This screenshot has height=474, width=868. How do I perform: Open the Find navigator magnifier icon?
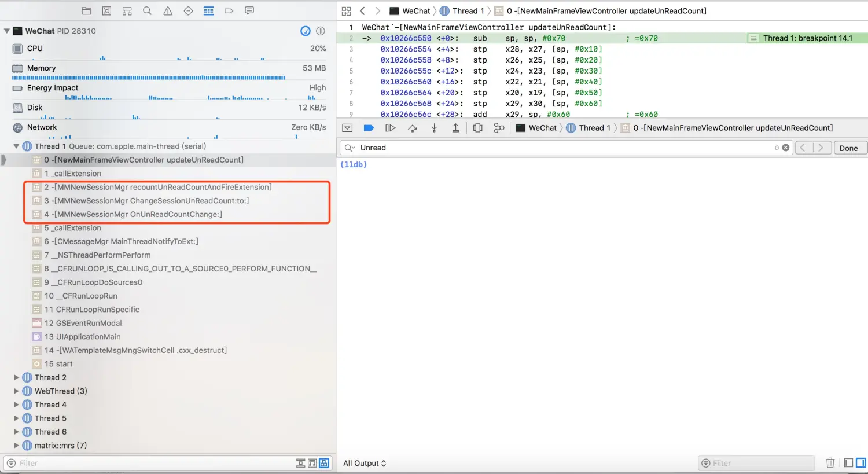coord(147,10)
